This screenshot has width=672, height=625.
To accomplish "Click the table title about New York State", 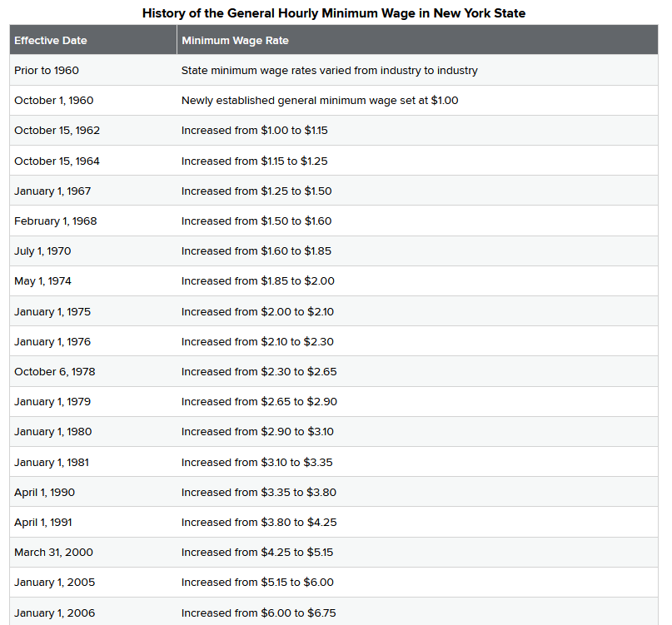I will click(334, 12).
